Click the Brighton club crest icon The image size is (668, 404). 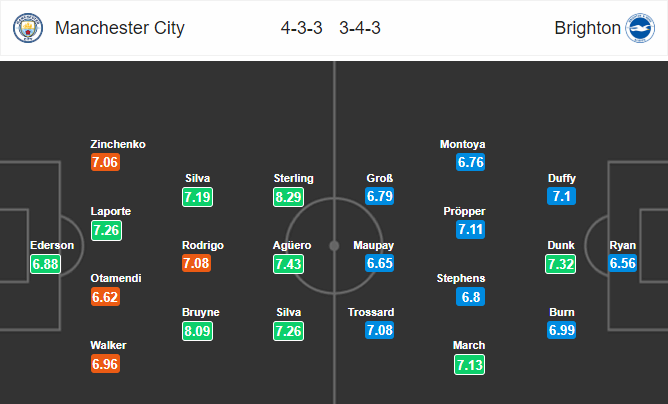click(x=639, y=28)
